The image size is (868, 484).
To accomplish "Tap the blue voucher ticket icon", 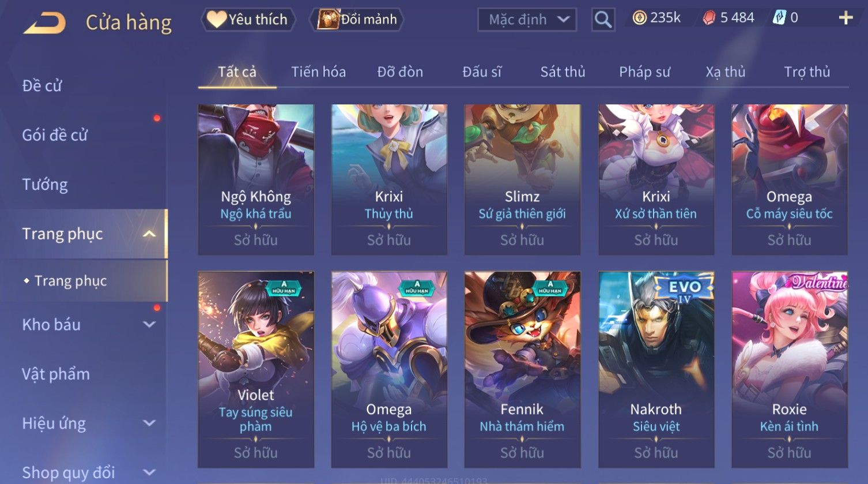I will tap(779, 18).
